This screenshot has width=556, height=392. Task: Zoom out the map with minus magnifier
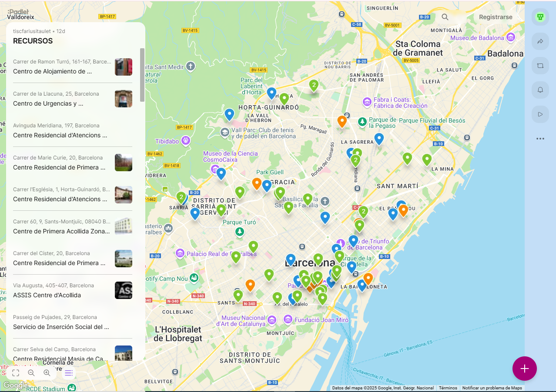pyautogui.click(x=31, y=373)
